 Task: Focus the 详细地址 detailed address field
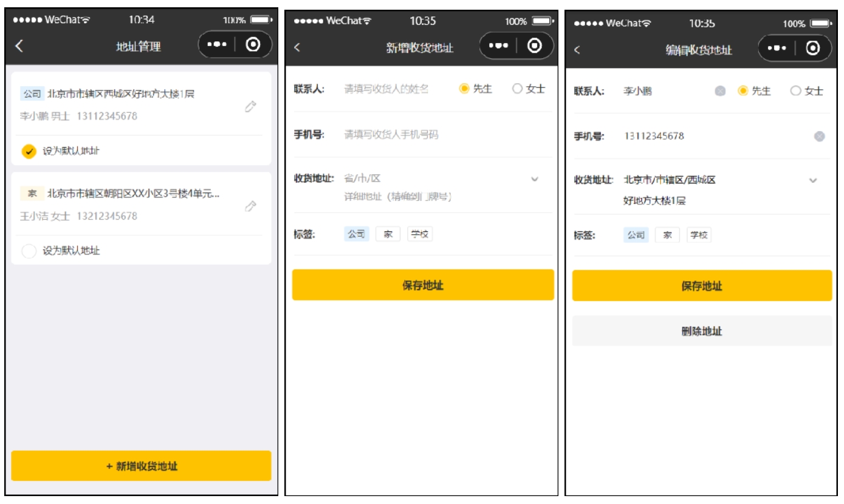tap(398, 197)
